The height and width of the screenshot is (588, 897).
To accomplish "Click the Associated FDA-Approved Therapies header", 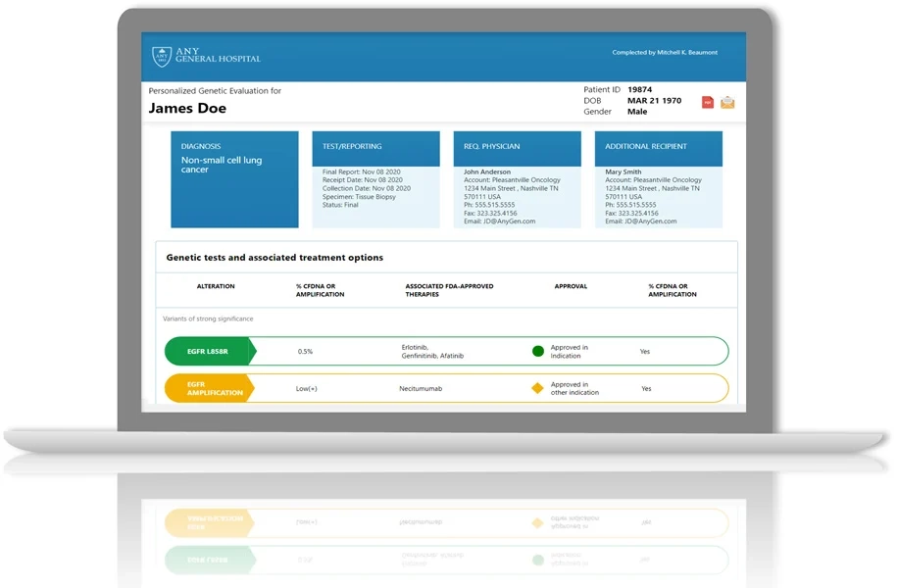I will pyautogui.click(x=449, y=290).
